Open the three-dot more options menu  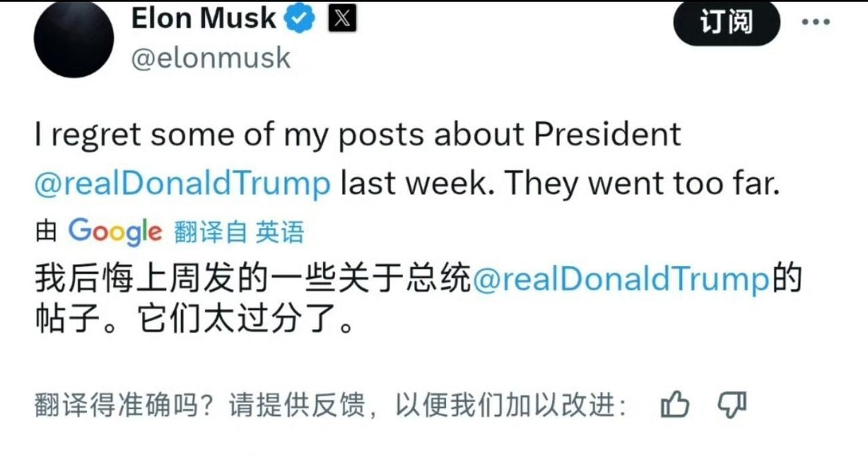(815, 22)
